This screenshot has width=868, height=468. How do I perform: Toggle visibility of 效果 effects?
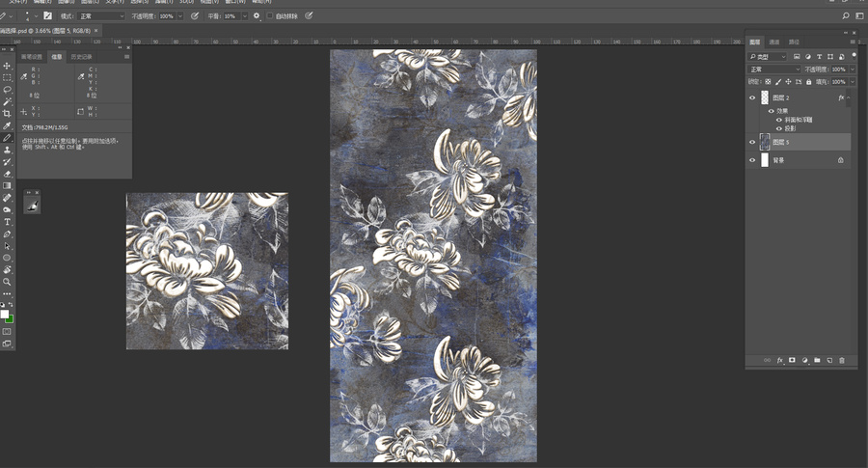772,111
